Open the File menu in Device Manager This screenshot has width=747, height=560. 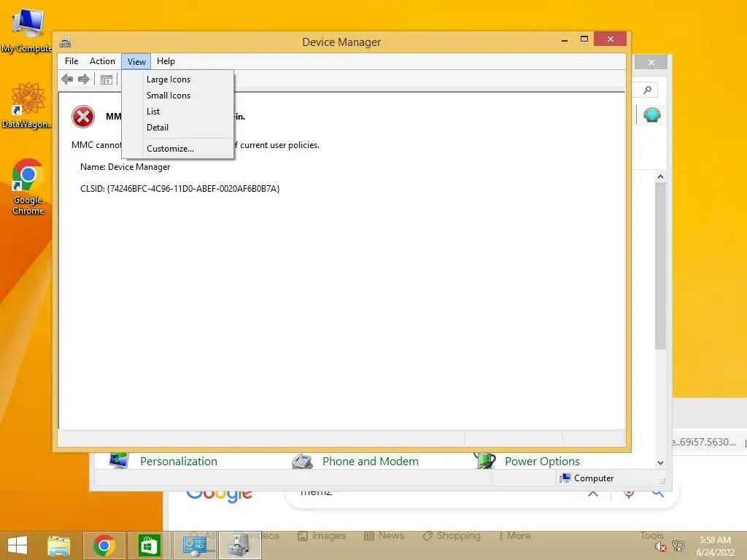pos(71,61)
